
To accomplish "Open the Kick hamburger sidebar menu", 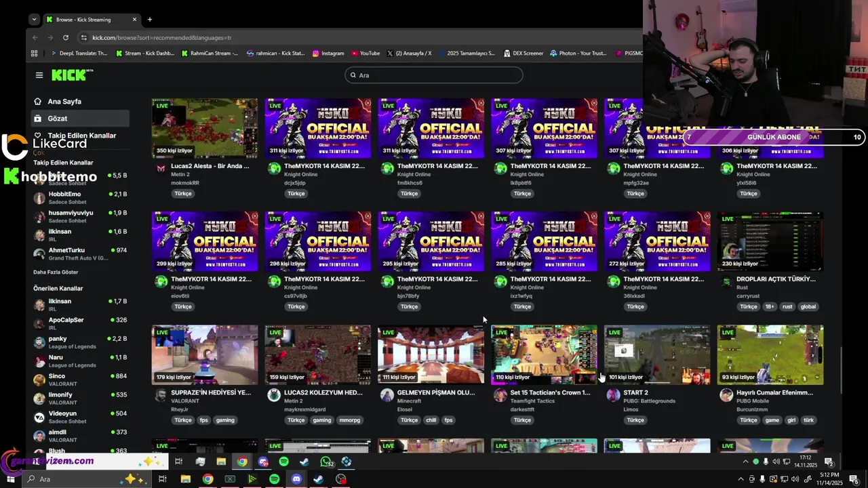I will coord(39,75).
